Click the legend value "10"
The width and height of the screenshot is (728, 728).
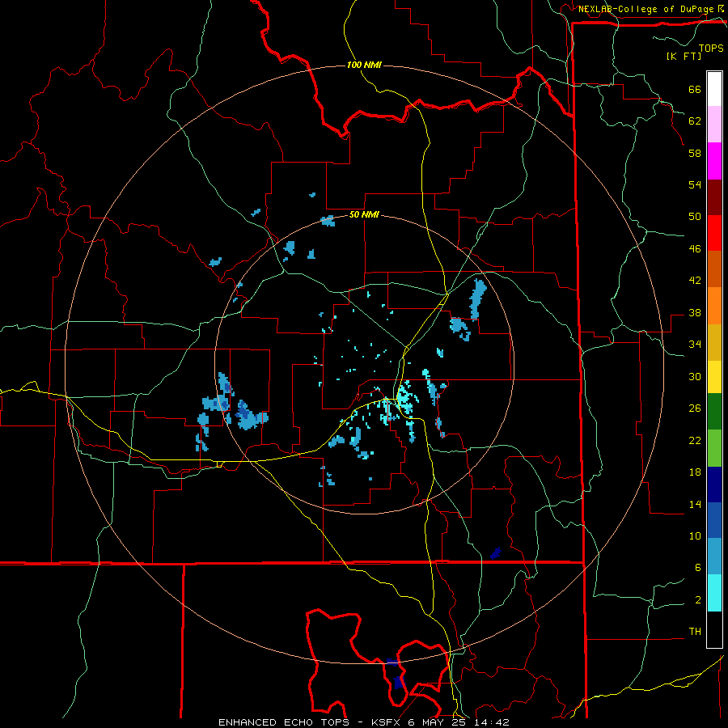pos(695,535)
